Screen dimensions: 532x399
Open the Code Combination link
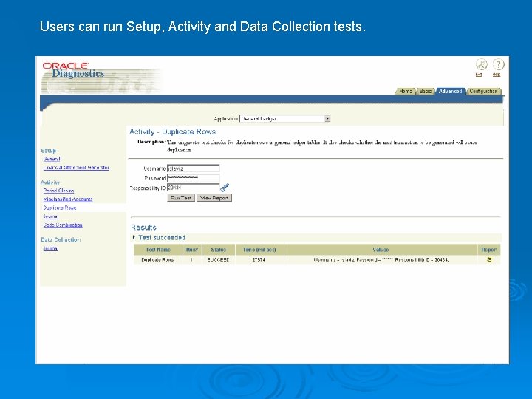(63, 225)
